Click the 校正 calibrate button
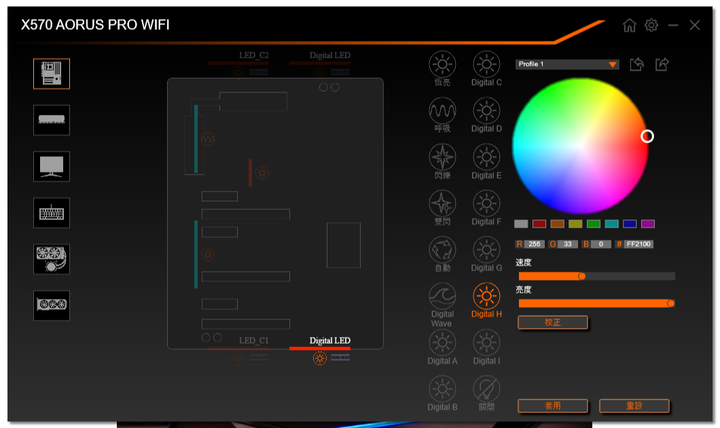Viewport: 720px width, 428px height. coord(553,322)
